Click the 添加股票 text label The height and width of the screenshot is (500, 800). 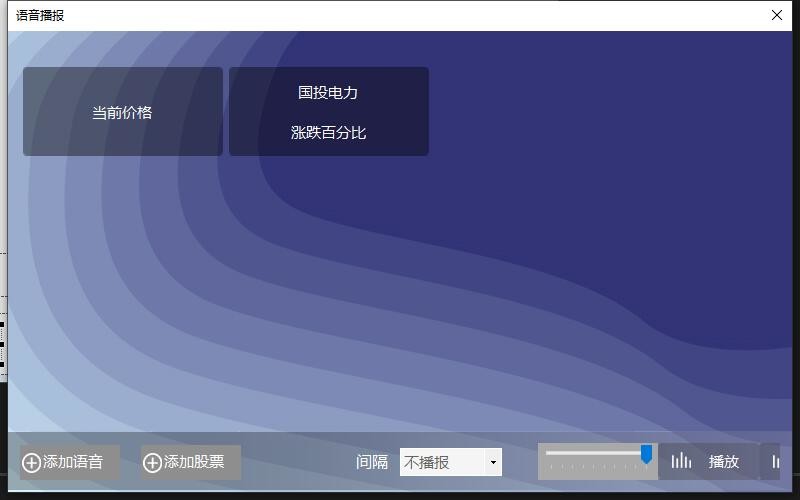pyautogui.click(x=194, y=462)
